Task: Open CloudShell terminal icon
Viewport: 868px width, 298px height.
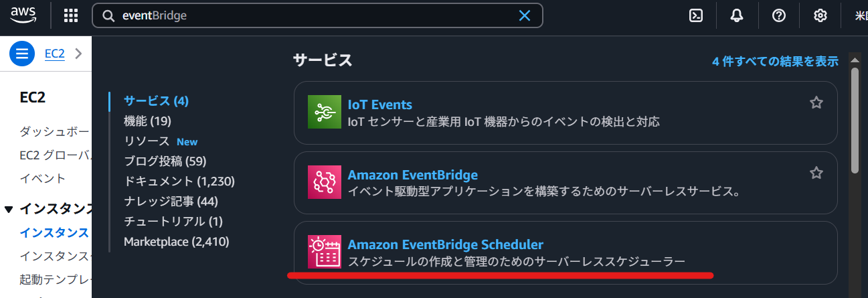Action: click(x=696, y=16)
